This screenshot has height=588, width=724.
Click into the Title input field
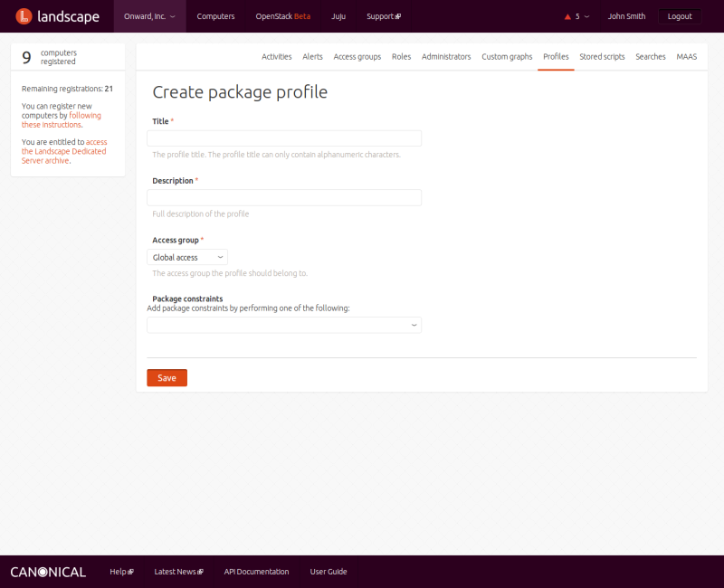(x=284, y=138)
